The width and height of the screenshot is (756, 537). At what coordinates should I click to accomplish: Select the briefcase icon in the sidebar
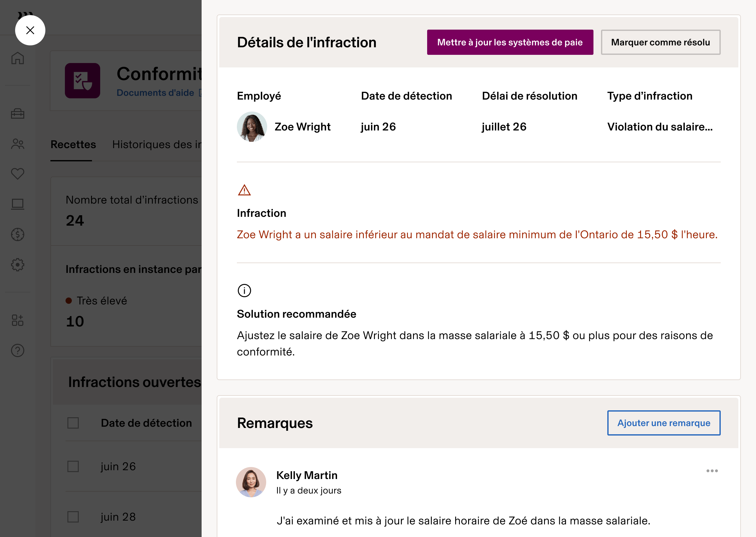pyautogui.click(x=18, y=114)
